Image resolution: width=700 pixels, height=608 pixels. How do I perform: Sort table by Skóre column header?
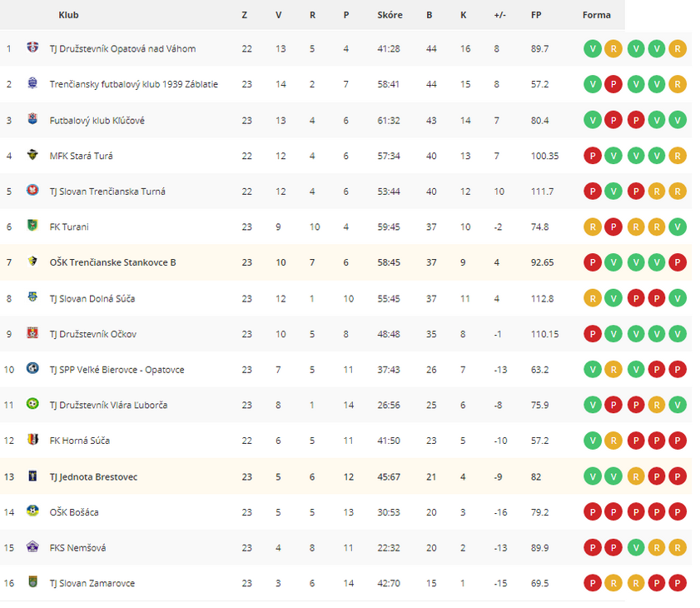click(390, 15)
